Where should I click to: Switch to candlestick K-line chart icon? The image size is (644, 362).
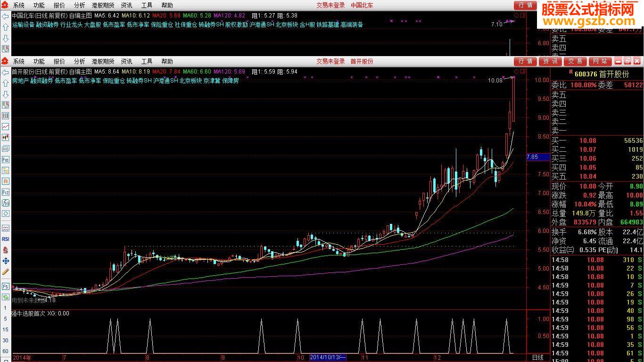click(x=5, y=137)
